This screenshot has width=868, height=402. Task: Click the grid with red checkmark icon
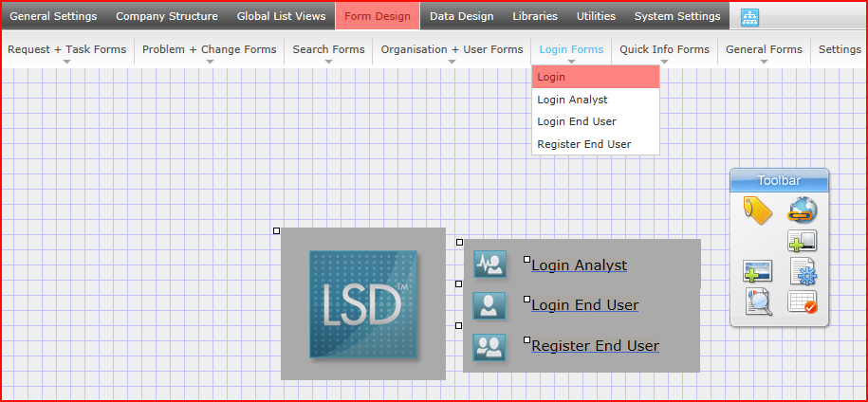point(803,301)
